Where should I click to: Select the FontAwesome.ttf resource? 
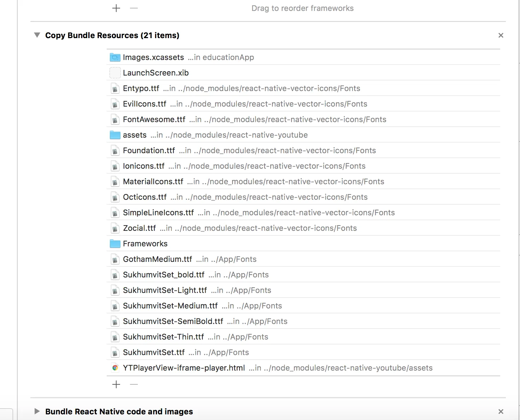pos(154,119)
